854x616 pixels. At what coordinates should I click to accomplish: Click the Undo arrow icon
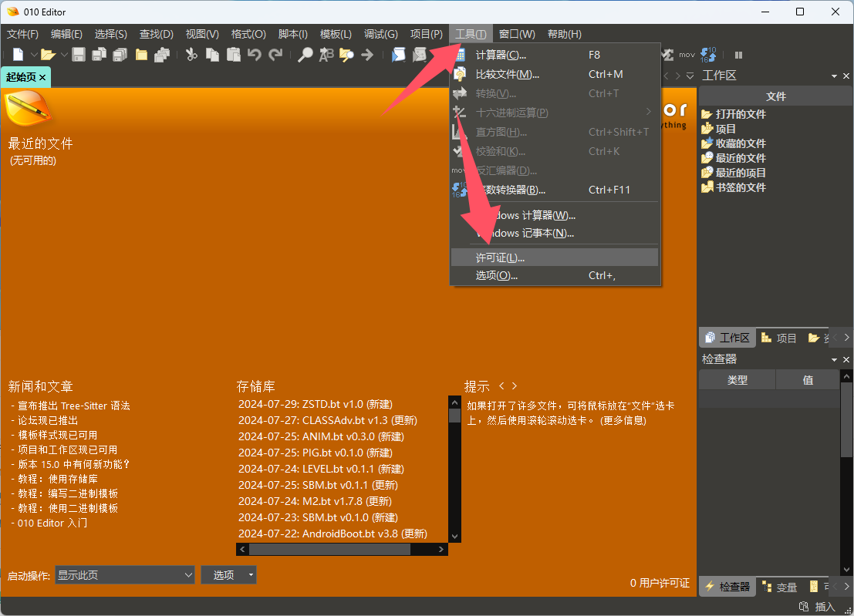[x=255, y=55]
